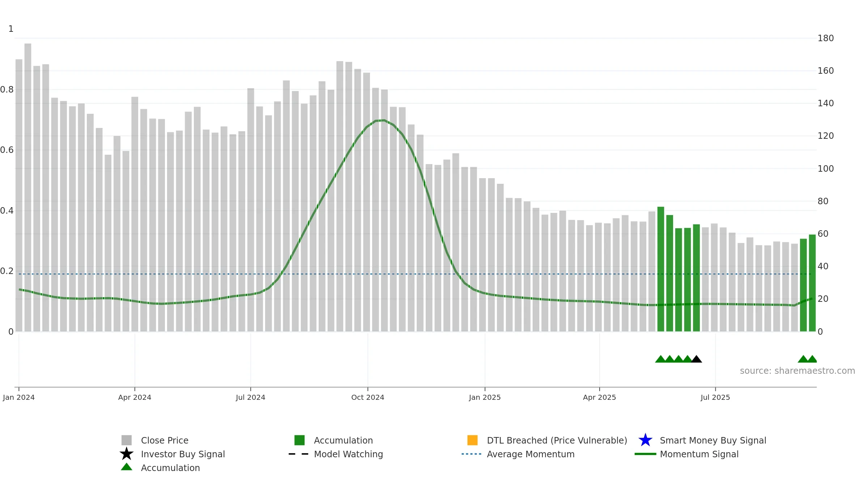The height and width of the screenshot is (488, 868).
Task: Click the green Accumulation triangle in legend
Action: 127,467
